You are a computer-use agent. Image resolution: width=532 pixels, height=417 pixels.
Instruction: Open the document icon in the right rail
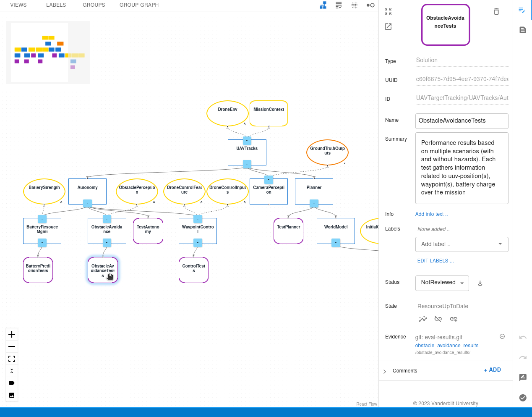[523, 30]
